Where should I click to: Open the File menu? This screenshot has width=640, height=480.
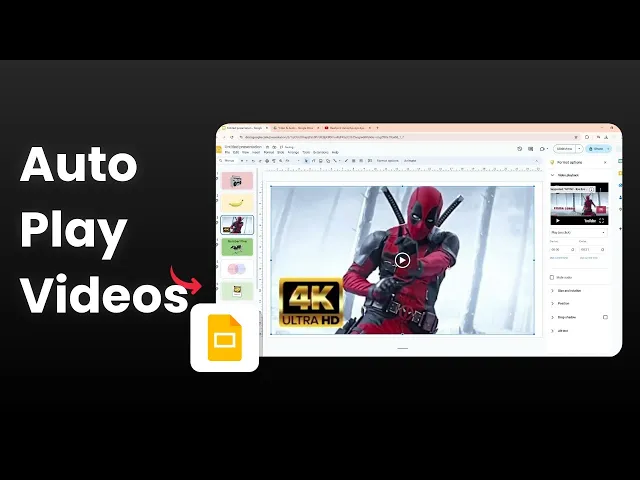(x=227, y=152)
